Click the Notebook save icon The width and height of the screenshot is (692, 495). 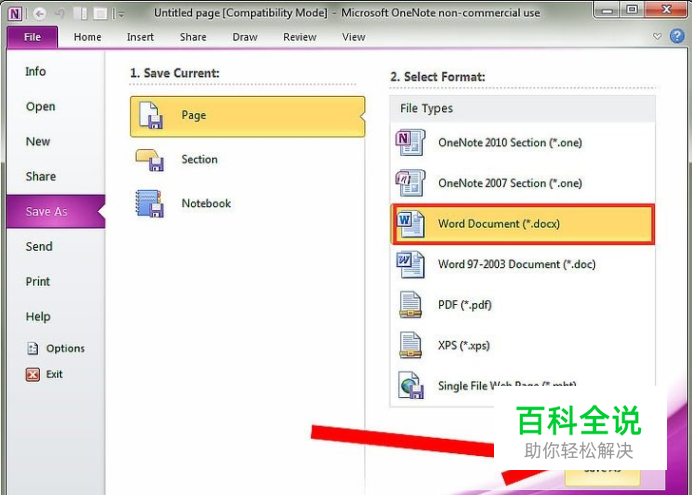click(150, 203)
